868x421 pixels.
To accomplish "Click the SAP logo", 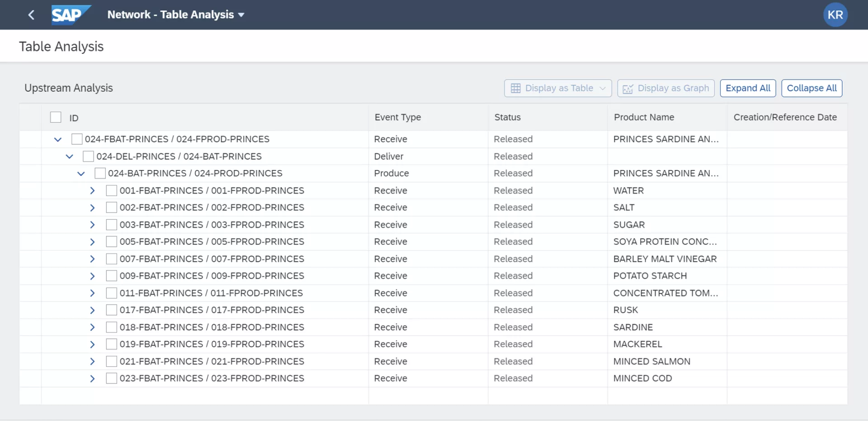I will tap(71, 15).
